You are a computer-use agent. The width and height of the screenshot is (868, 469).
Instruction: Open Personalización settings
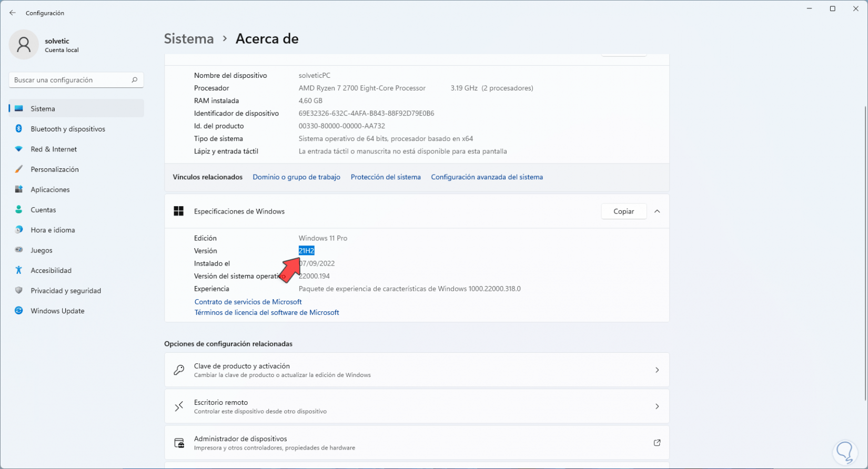(x=76, y=169)
